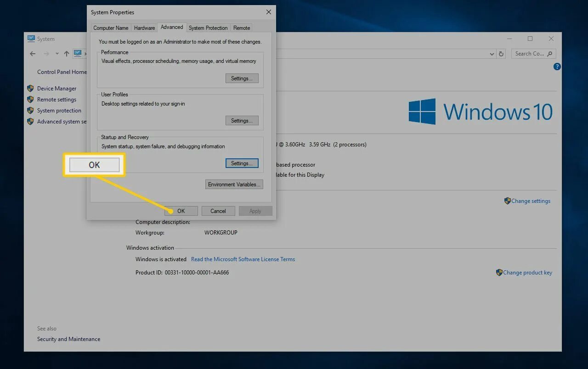Click the Windows 10 logo
Screen dimensions: 588x369
point(481,112)
